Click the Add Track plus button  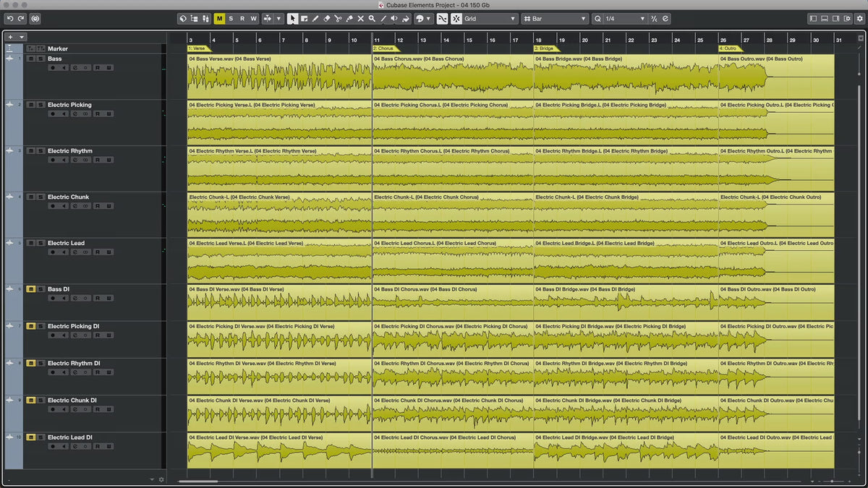coord(10,37)
